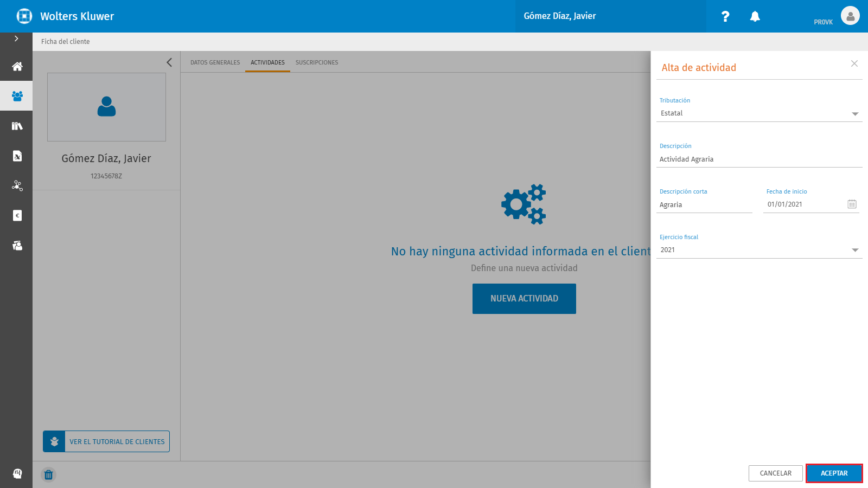Open the help question mark icon
Image resolution: width=868 pixels, height=488 pixels.
725,16
